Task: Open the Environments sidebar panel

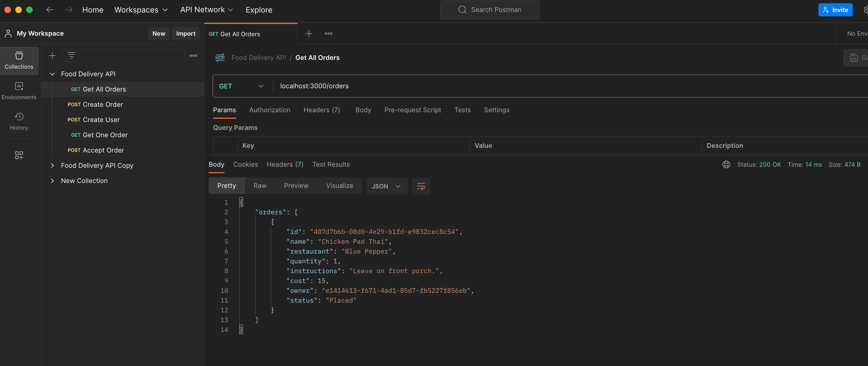Action: pos(19,91)
